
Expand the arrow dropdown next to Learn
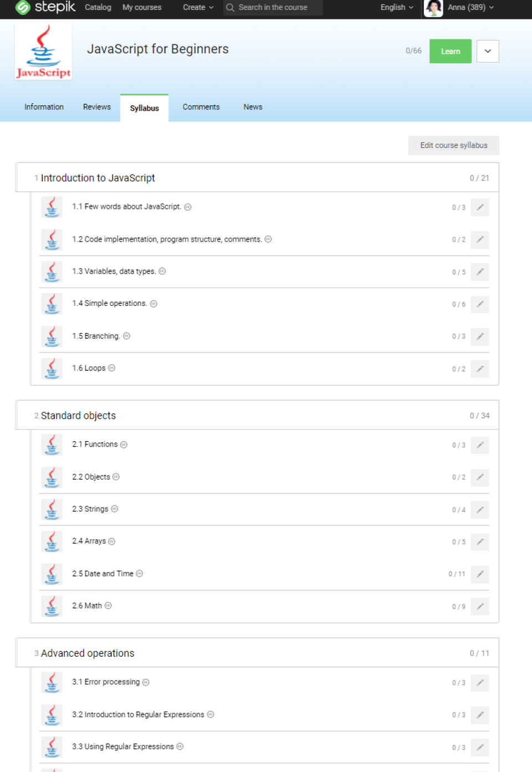(488, 51)
